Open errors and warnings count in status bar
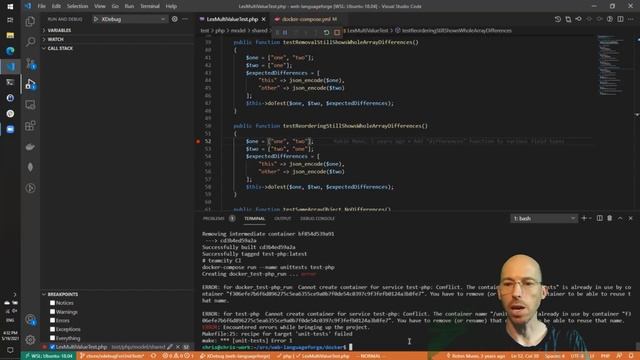640x360 pixels. [178, 356]
